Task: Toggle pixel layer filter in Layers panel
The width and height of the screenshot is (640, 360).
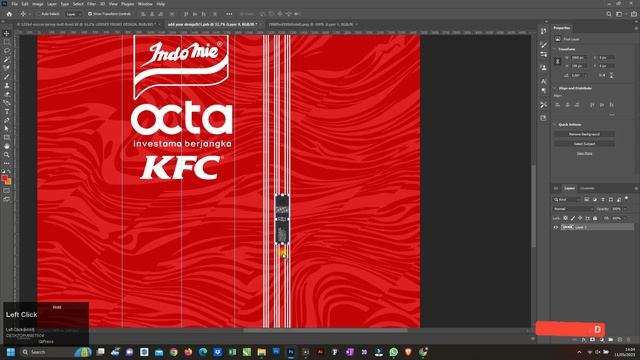Action: click(587, 200)
